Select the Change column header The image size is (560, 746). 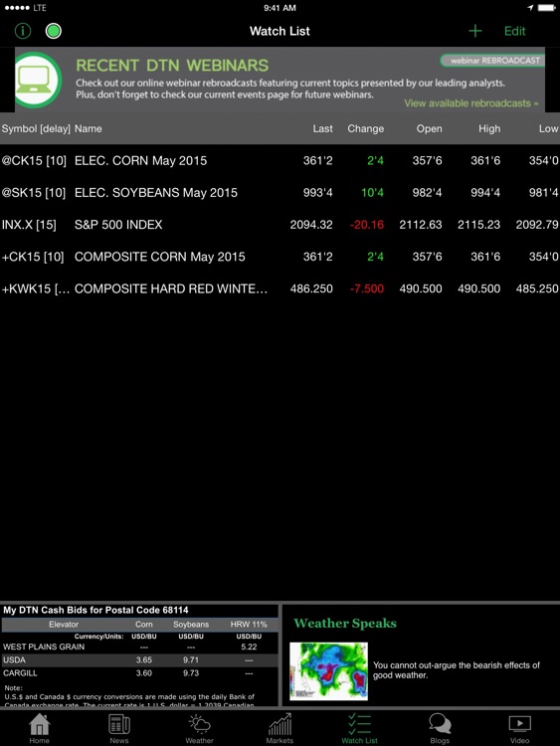click(365, 128)
